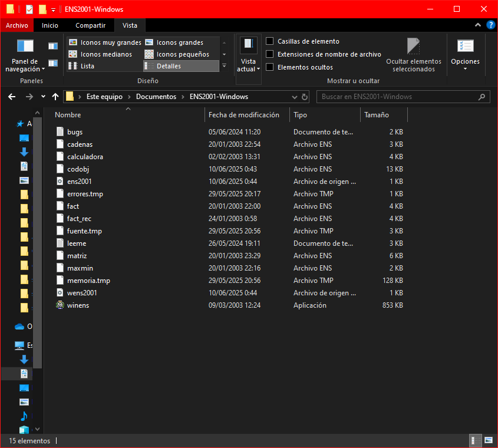Go up one folder level
The height and width of the screenshot is (448, 498).
(x=55, y=97)
